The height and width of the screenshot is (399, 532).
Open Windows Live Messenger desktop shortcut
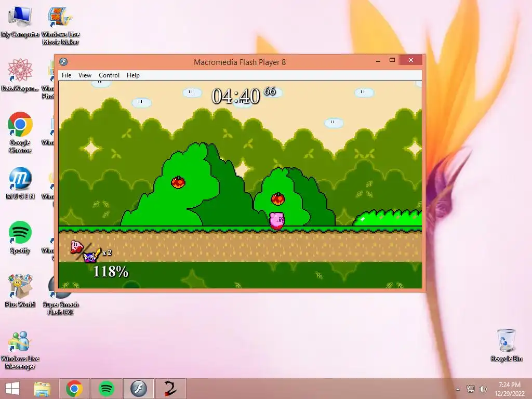(20, 350)
